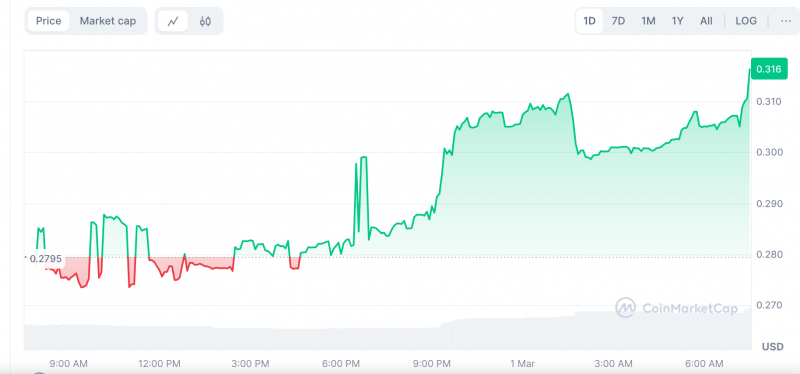Select the Market cap tab
Screen dimensions: 800x374
tap(108, 21)
